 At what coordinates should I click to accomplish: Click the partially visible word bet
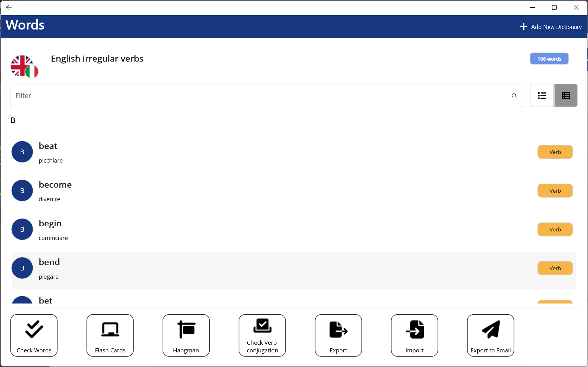(45, 300)
